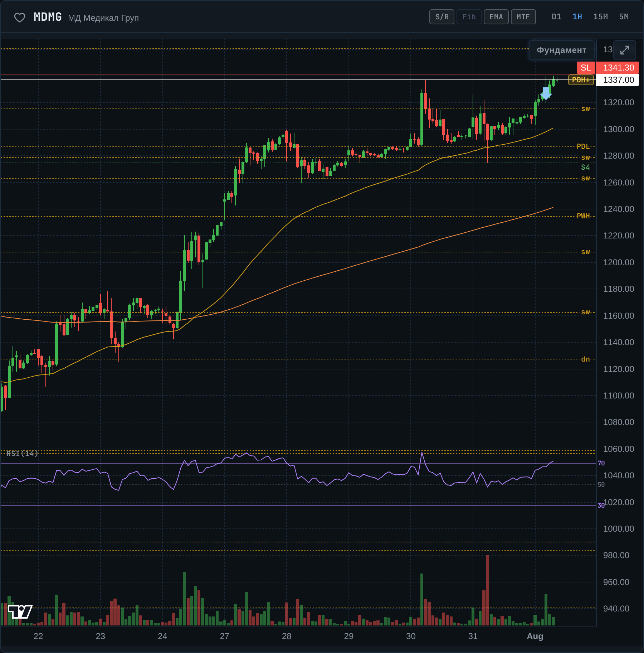The image size is (644, 653).
Task: Open the Фундамент panel
Action: (x=562, y=50)
